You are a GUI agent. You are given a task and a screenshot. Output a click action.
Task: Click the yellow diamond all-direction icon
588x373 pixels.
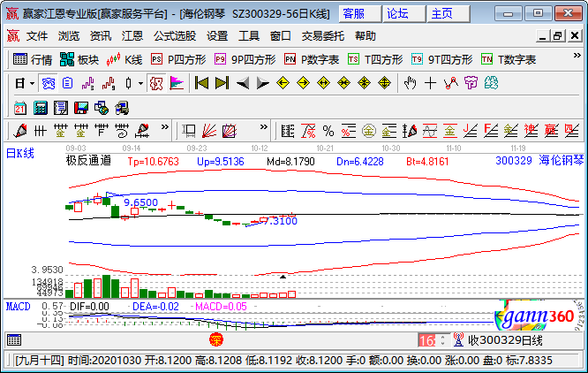364,83
